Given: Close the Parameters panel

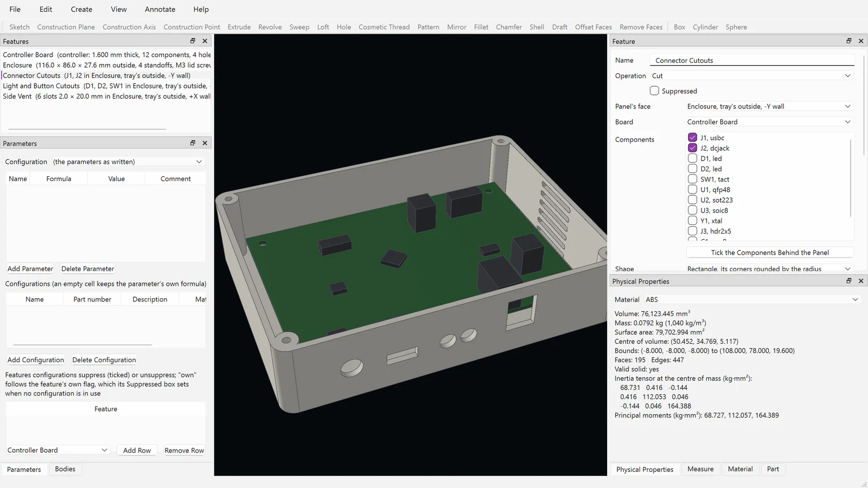Looking at the screenshot, I should pos(205,143).
